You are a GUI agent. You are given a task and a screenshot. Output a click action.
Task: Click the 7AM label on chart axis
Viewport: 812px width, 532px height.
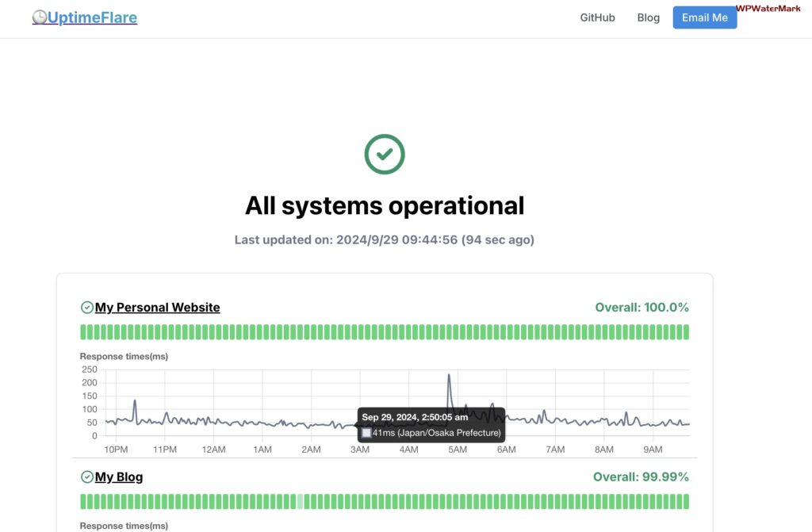click(x=555, y=449)
